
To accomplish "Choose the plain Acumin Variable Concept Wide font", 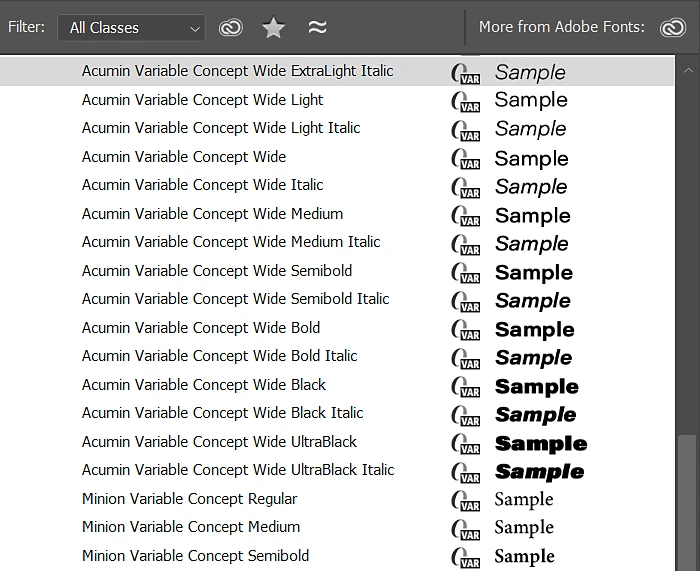I will pyautogui.click(x=337, y=157).
